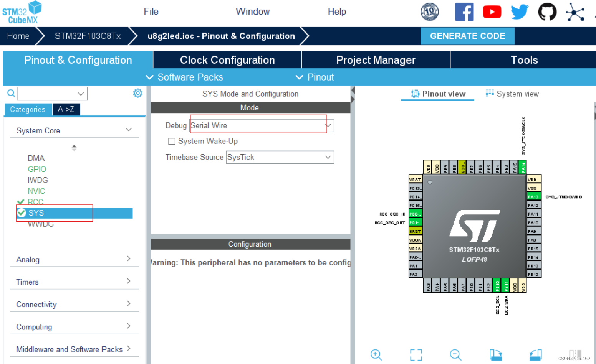
Task: Select GPIO in System Core
Action: tap(37, 169)
